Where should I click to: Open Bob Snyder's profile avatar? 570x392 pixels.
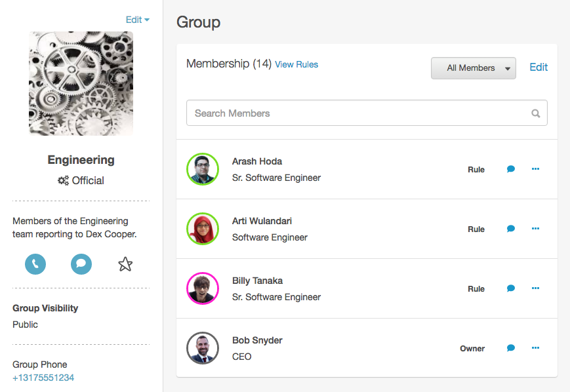(x=202, y=348)
